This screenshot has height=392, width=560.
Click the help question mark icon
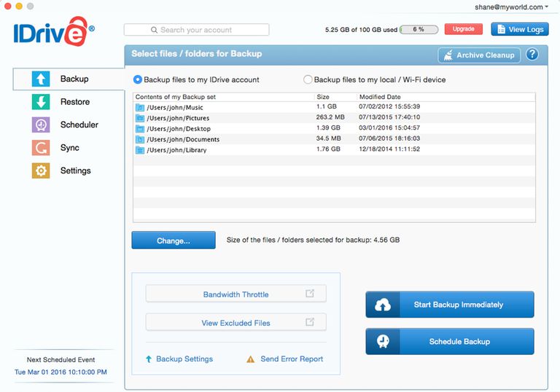coord(532,54)
